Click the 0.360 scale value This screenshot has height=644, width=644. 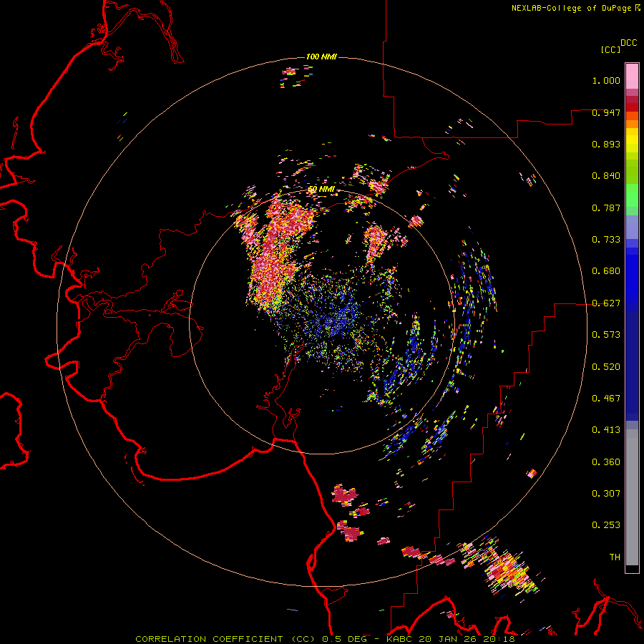[606, 462]
